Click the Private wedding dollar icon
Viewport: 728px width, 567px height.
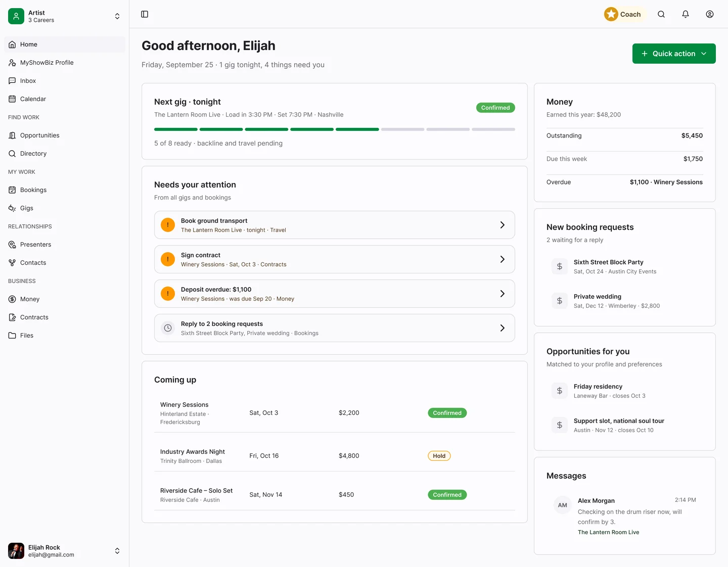pos(560,301)
